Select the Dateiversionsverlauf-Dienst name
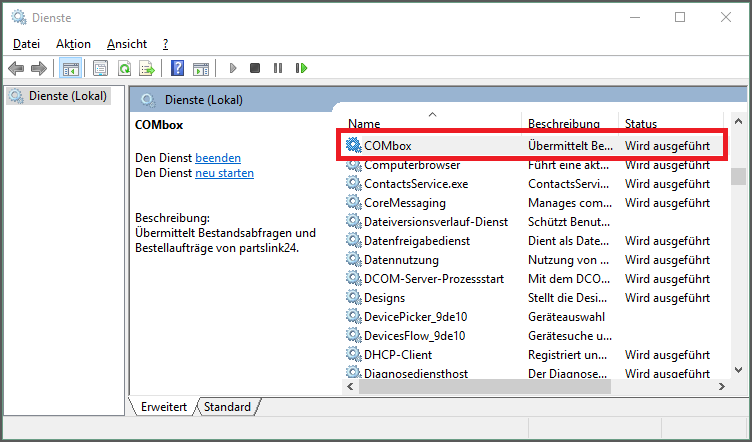Image resolution: width=752 pixels, height=442 pixels. coord(436,222)
